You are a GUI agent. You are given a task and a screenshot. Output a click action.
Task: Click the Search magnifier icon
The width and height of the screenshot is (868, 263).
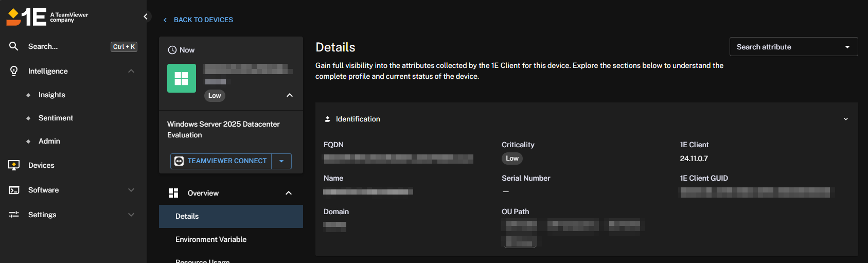click(x=14, y=46)
